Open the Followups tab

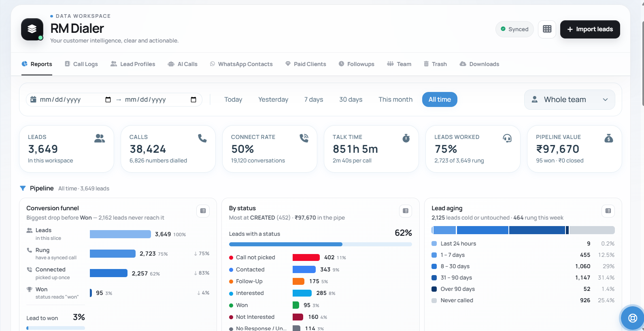[x=356, y=64]
